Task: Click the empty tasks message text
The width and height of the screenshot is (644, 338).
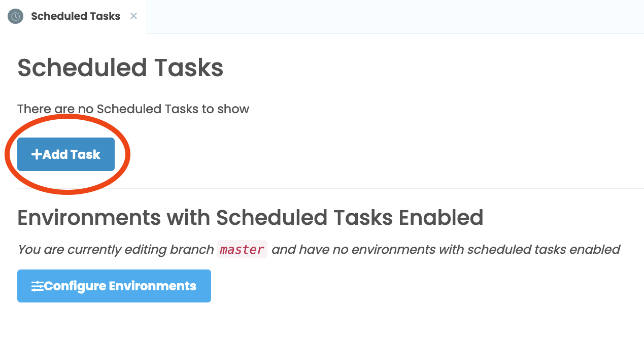Action: point(133,109)
